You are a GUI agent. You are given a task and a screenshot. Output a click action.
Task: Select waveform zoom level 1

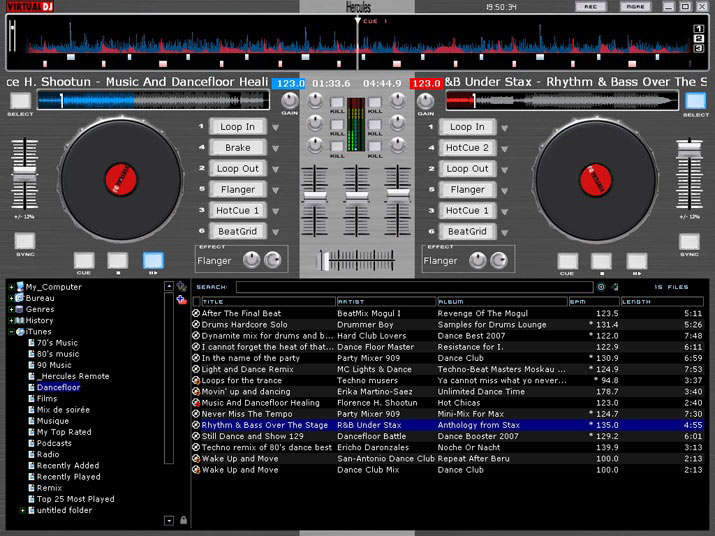pos(699,29)
